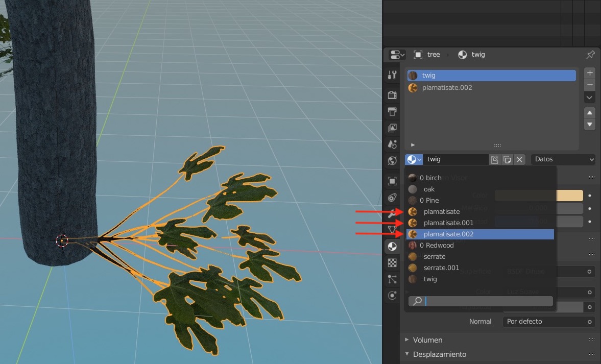Select the plamatisate.001 material from the list
This screenshot has height=364, width=601.
(448, 223)
